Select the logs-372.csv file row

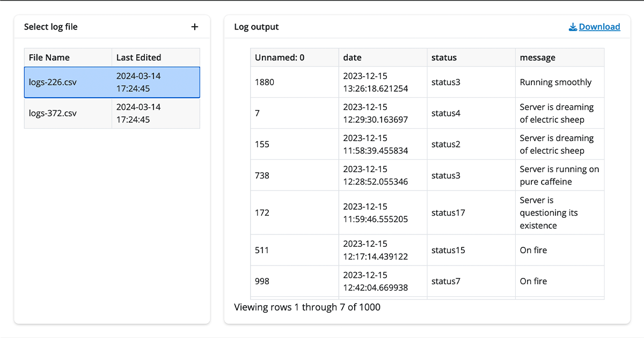coord(112,113)
